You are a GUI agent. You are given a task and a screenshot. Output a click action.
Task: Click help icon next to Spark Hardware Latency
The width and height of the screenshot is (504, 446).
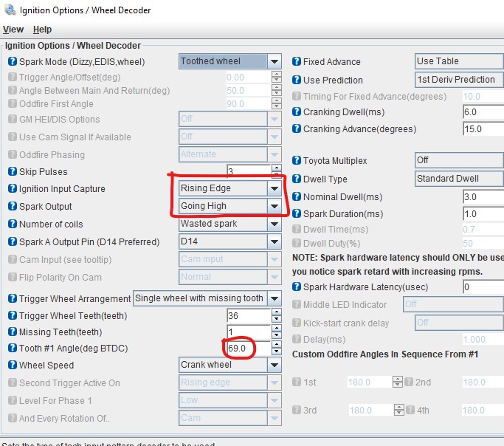[x=297, y=287]
